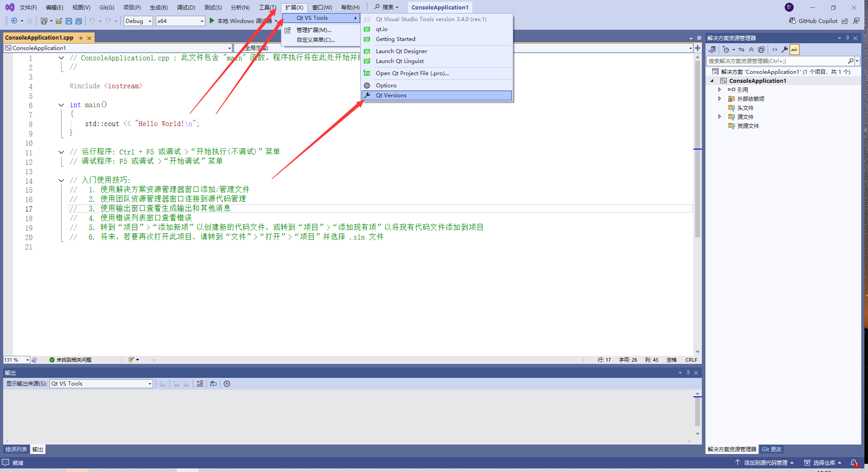868x472 pixels.
Task: Start debugging with the green play icon
Action: pos(212,21)
